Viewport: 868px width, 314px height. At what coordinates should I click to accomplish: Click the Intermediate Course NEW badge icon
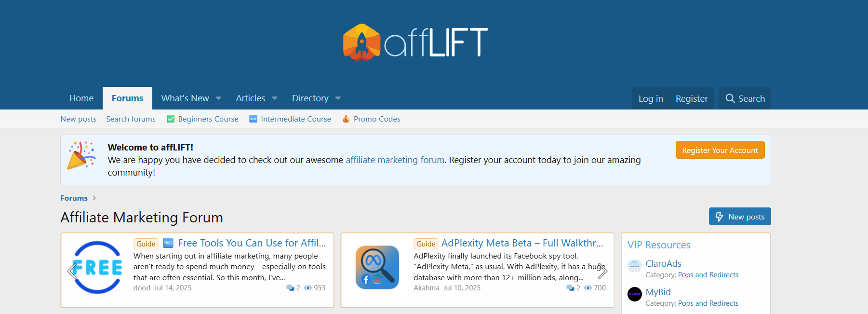coord(253,119)
